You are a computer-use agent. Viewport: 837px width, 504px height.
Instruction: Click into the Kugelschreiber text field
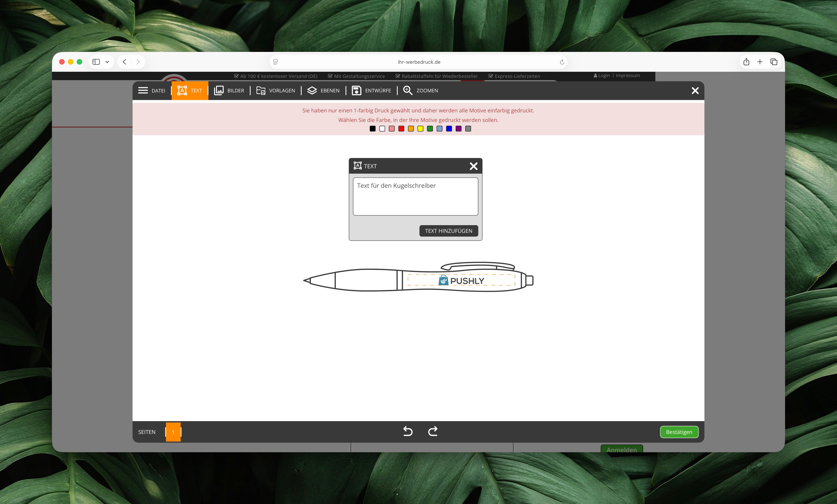(x=415, y=197)
